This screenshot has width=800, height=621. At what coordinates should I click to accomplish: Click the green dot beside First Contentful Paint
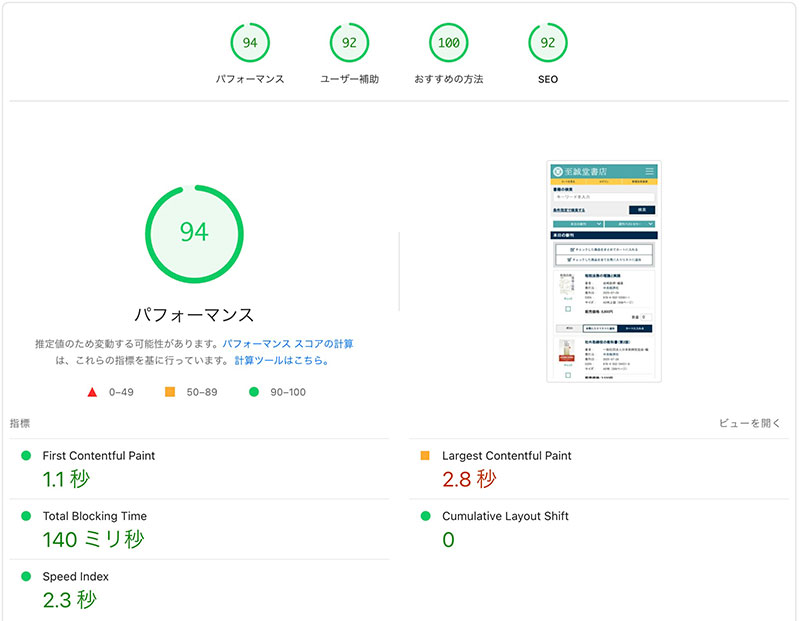point(26,456)
